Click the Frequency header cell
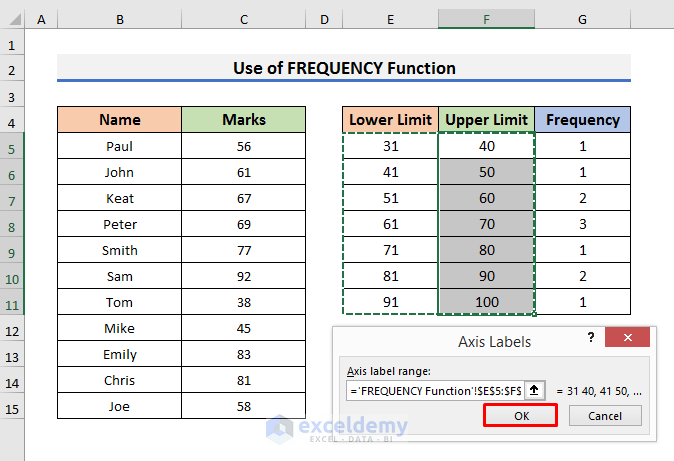 [582, 120]
